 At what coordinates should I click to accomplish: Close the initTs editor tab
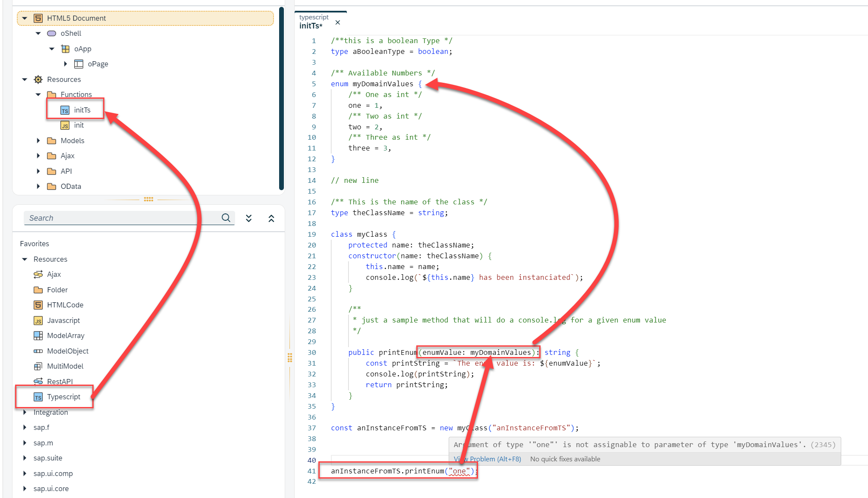(338, 22)
